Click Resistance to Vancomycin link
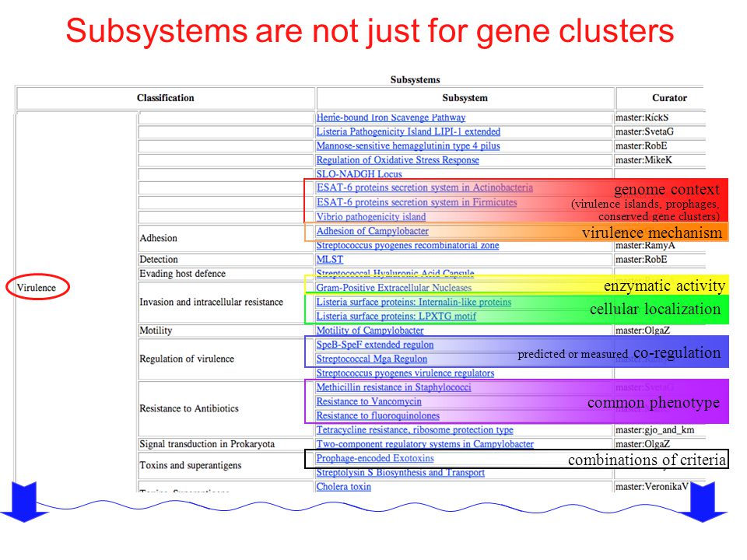747x560 pixels. tap(369, 402)
